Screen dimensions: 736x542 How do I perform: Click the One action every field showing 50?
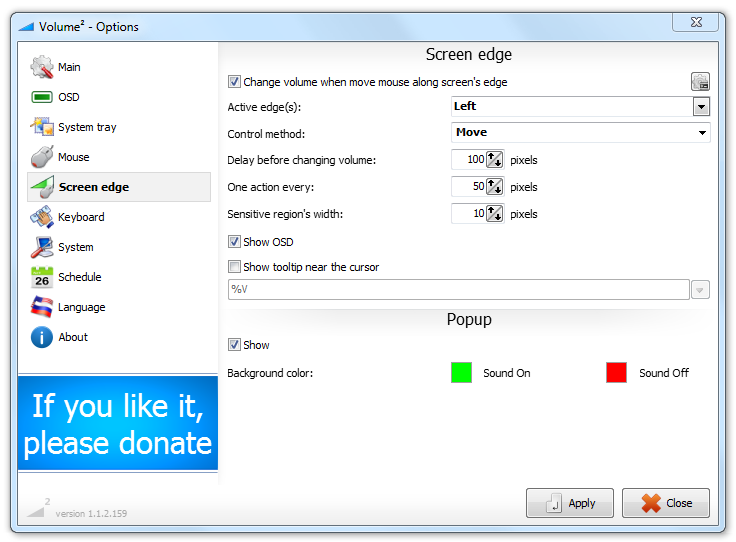click(468, 187)
